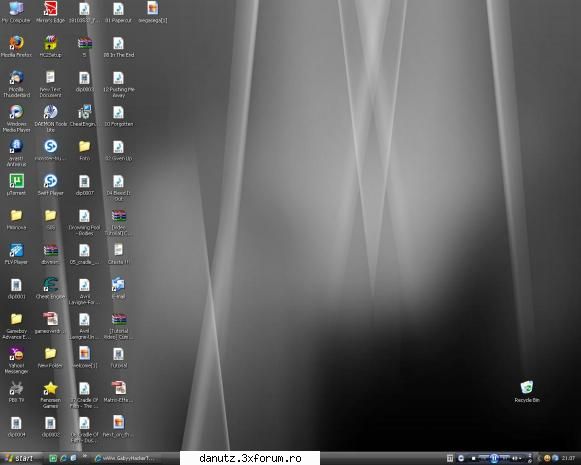Click the green Quick Launch icon beside Start
Viewport: 581px width, 465px height.
pyautogui.click(x=53, y=458)
